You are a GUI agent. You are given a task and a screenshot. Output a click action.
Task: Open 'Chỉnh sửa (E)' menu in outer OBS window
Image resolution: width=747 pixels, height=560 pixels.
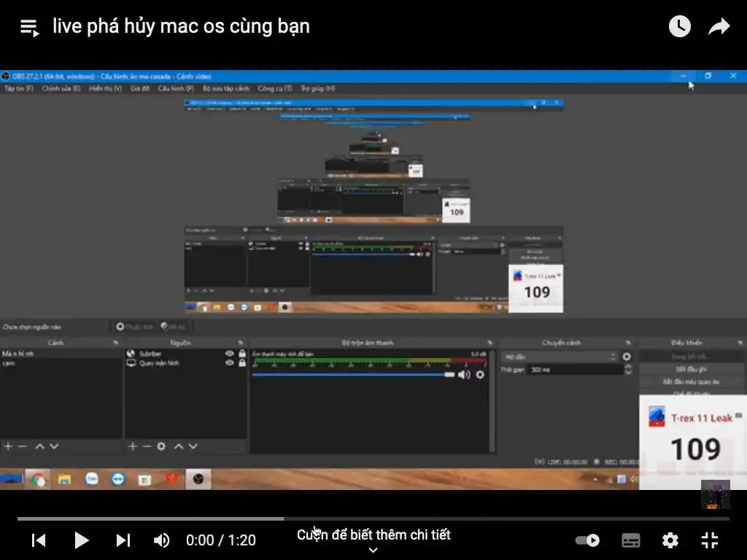pyautogui.click(x=61, y=88)
